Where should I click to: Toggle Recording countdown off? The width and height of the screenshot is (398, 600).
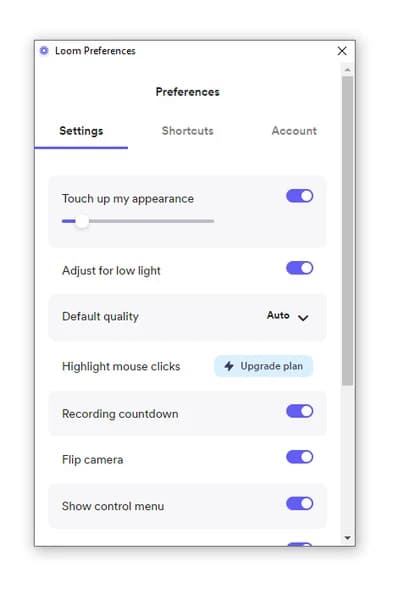tap(300, 411)
